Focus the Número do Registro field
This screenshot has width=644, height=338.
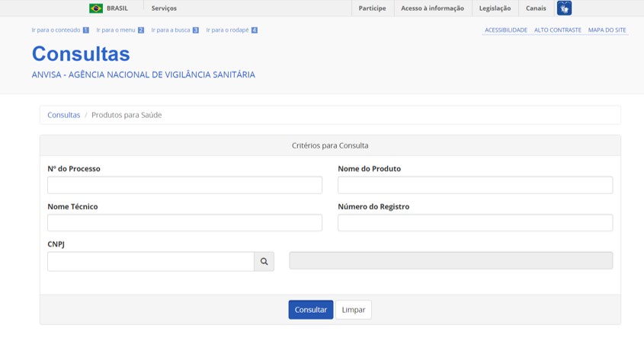[x=476, y=223]
